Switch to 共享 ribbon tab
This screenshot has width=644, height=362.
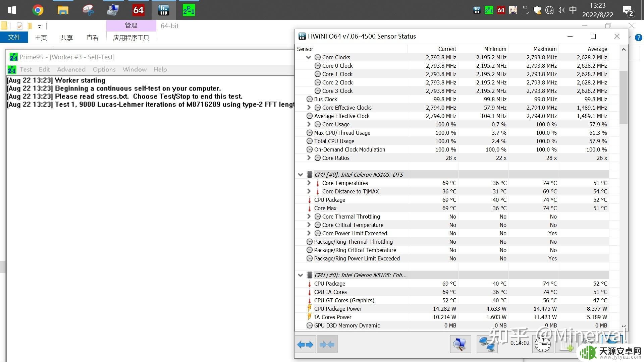[x=66, y=38]
